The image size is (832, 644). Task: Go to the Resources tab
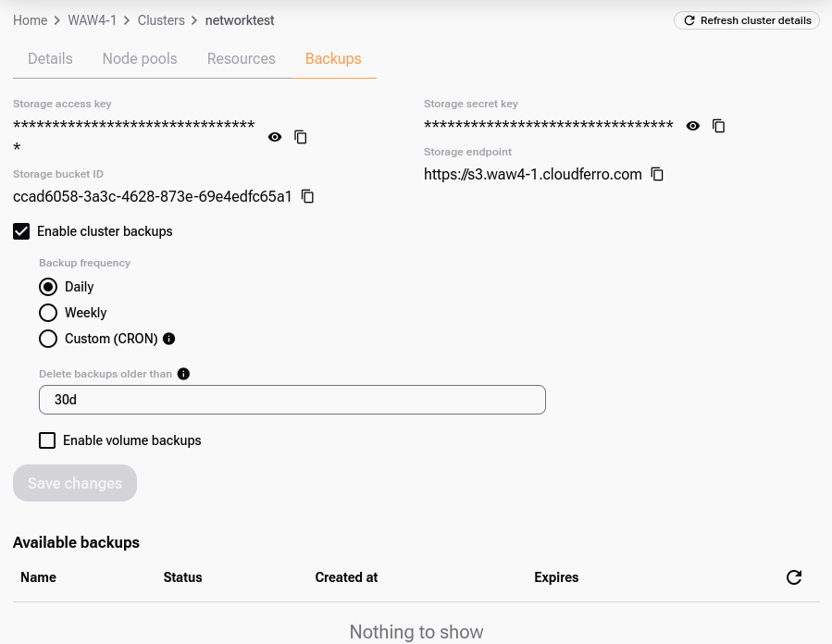(241, 58)
